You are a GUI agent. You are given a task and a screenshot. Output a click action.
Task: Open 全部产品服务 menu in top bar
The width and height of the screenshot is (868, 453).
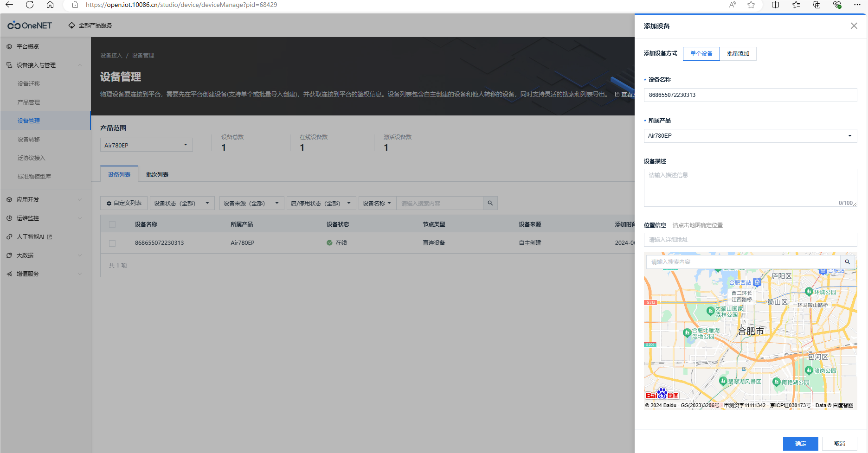(x=90, y=26)
